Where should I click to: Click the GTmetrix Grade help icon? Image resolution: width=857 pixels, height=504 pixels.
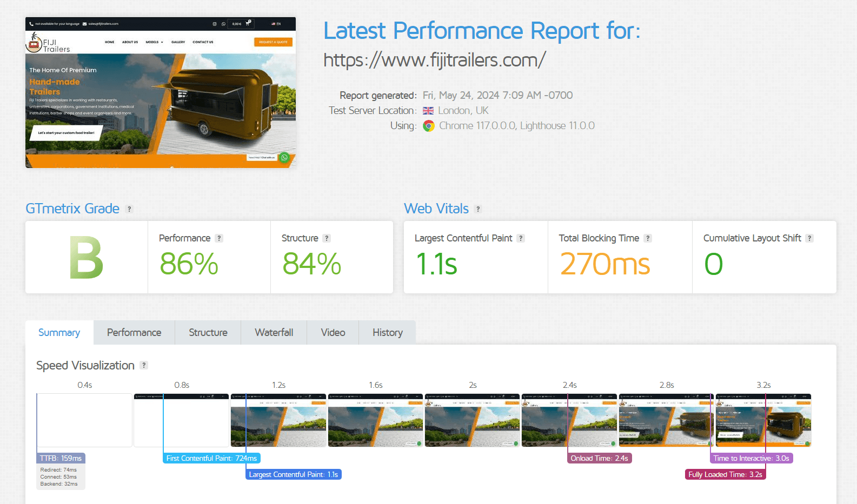[129, 209]
